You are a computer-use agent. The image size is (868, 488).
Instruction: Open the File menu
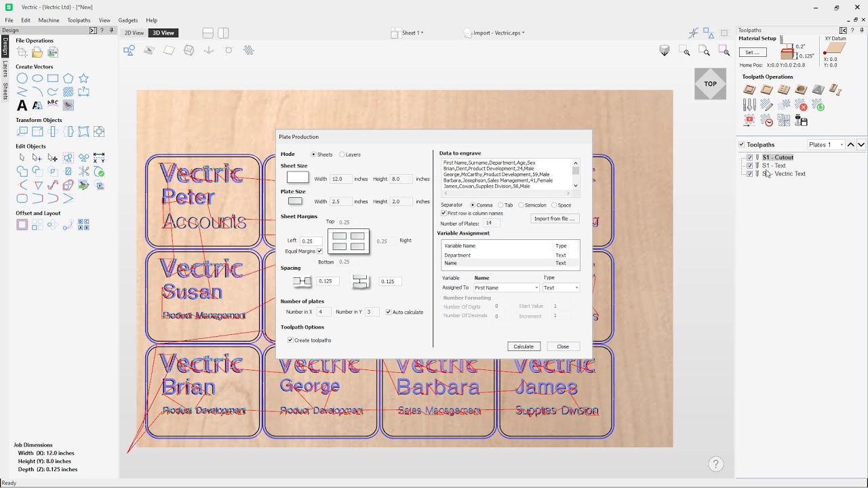click(9, 20)
